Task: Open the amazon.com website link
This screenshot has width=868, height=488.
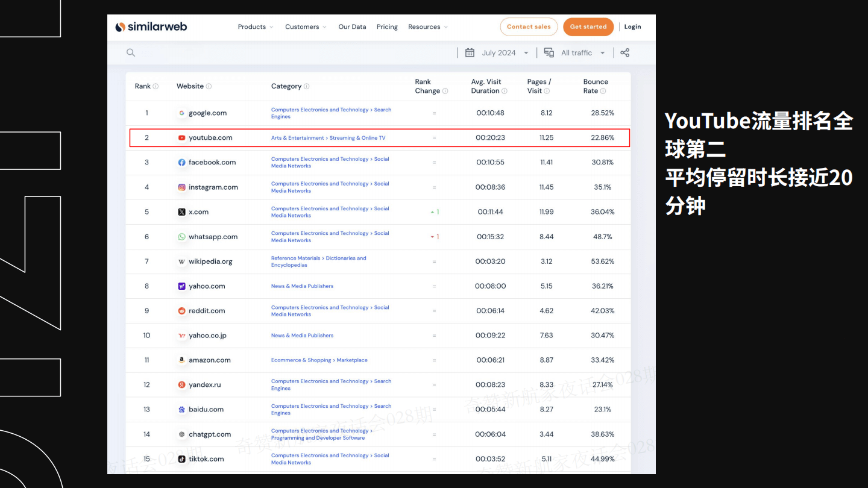Action: tap(210, 360)
